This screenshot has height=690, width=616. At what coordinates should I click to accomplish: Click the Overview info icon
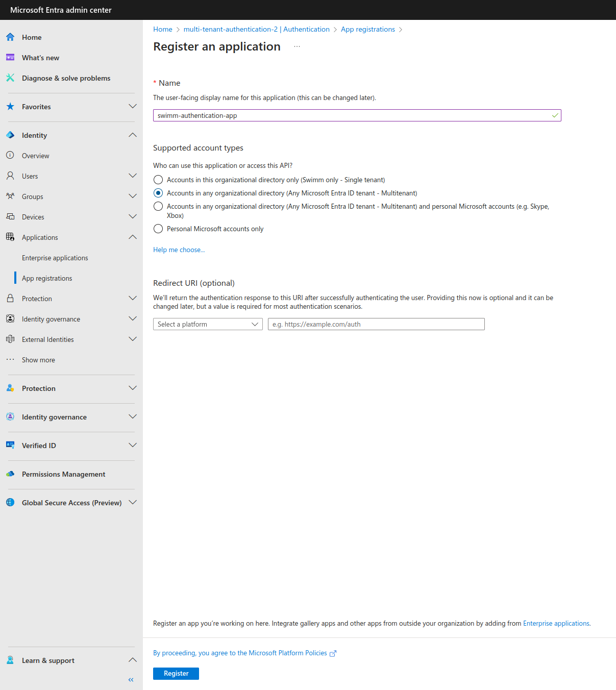(10, 155)
